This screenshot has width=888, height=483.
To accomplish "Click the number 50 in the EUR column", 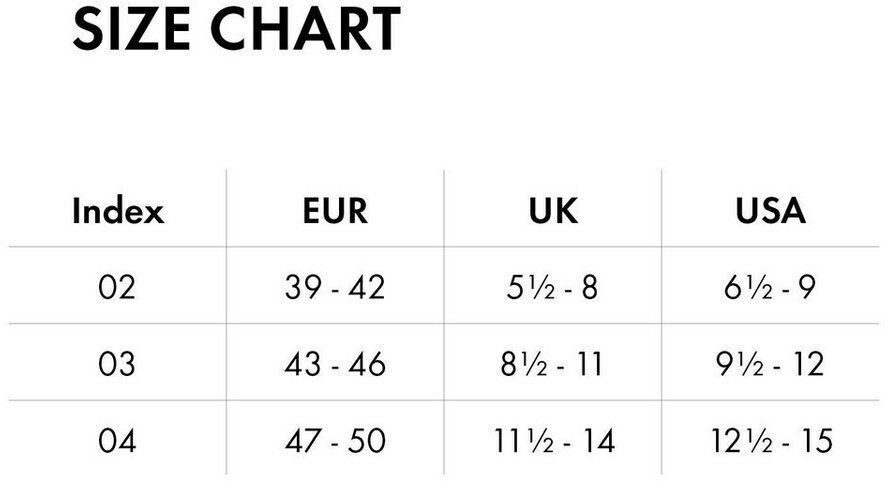I will pyautogui.click(x=366, y=440).
